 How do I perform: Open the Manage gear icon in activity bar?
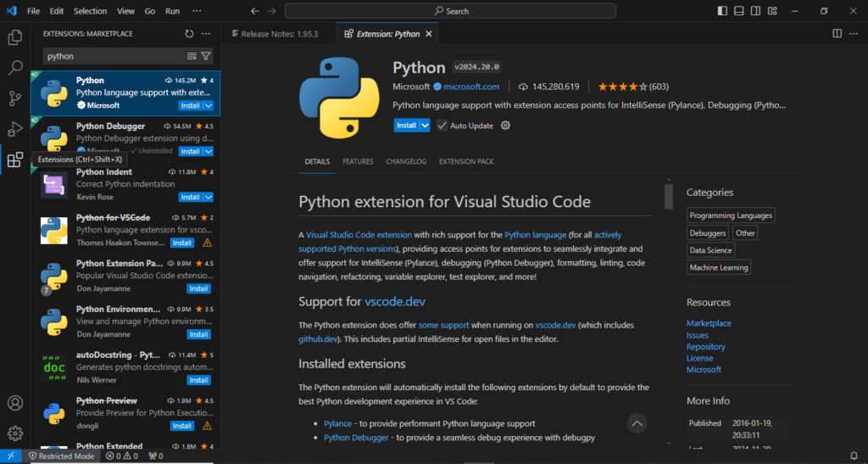15,433
